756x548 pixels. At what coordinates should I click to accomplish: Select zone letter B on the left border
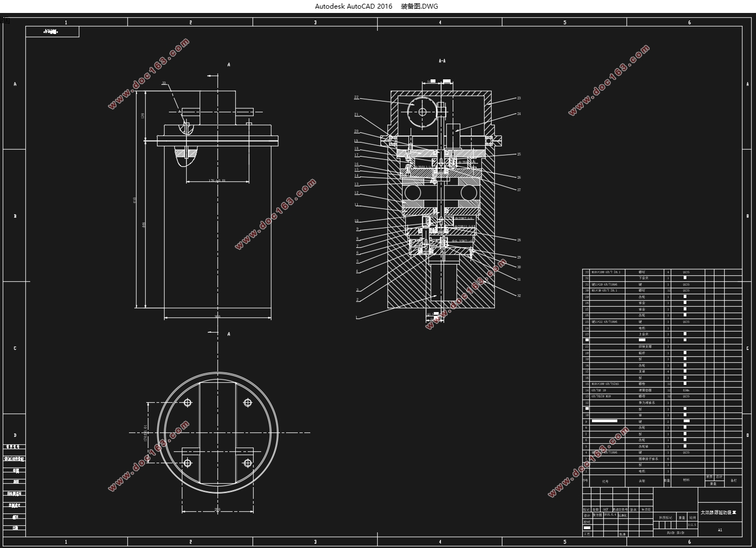click(x=15, y=216)
